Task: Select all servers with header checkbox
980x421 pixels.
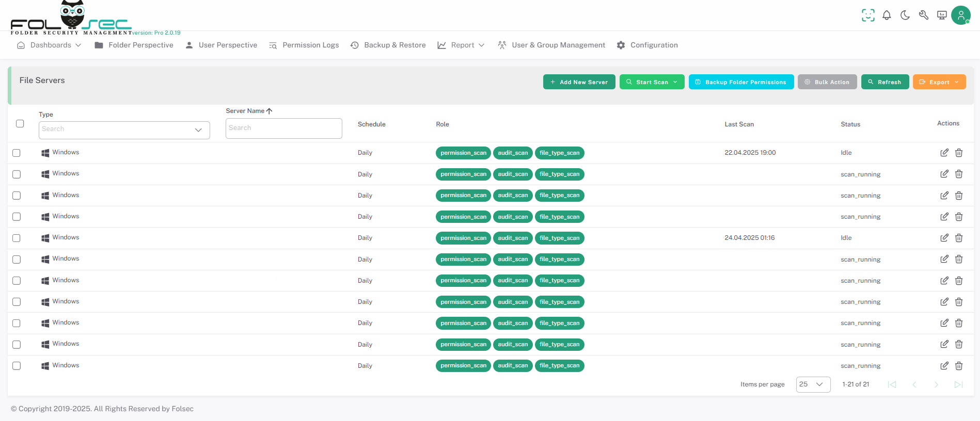Action: click(20, 124)
